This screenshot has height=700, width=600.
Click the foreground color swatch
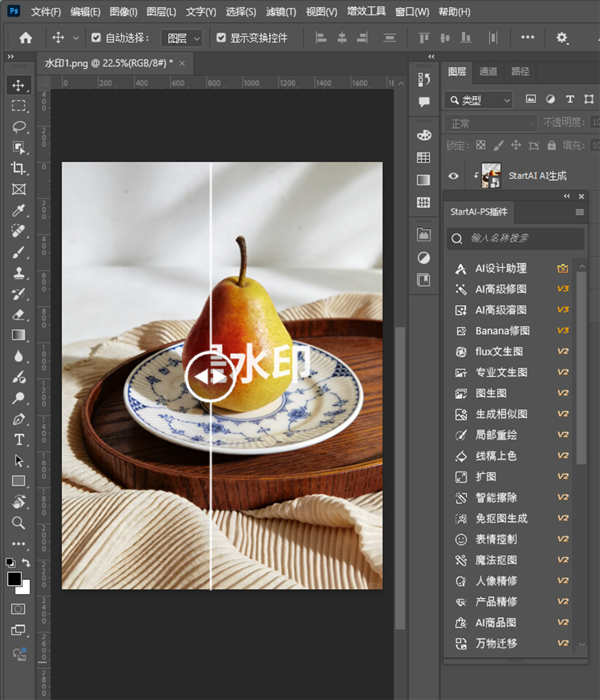(x=14, y=579)
